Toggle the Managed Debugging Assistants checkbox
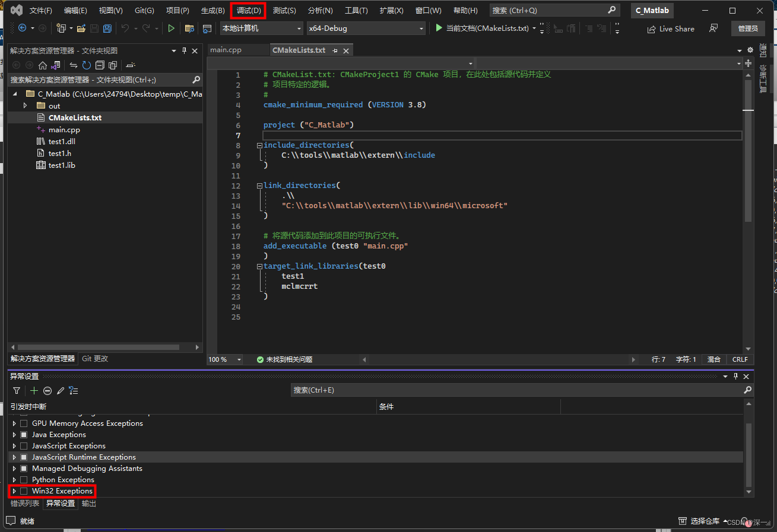Image resolution: width=777 pixels, height=532 pixels. (24, 469)
